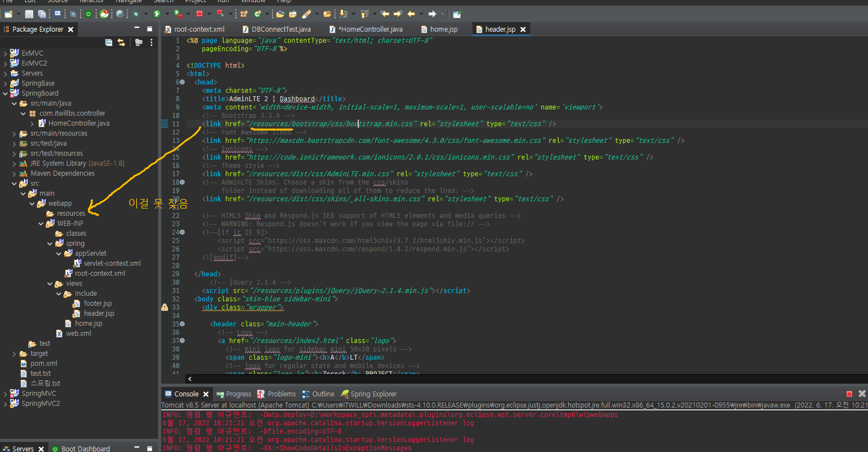Viewport: 868px width, 452px height.
Task: Click the Open Type toolbar icon
Action: pyautogui.click(x=280, y=14)
